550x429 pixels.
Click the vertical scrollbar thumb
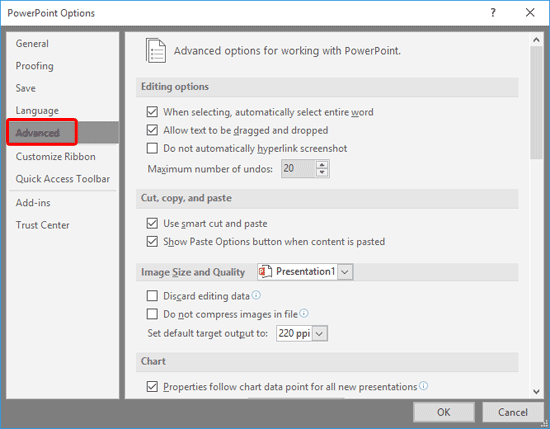[x=536, y=102]
